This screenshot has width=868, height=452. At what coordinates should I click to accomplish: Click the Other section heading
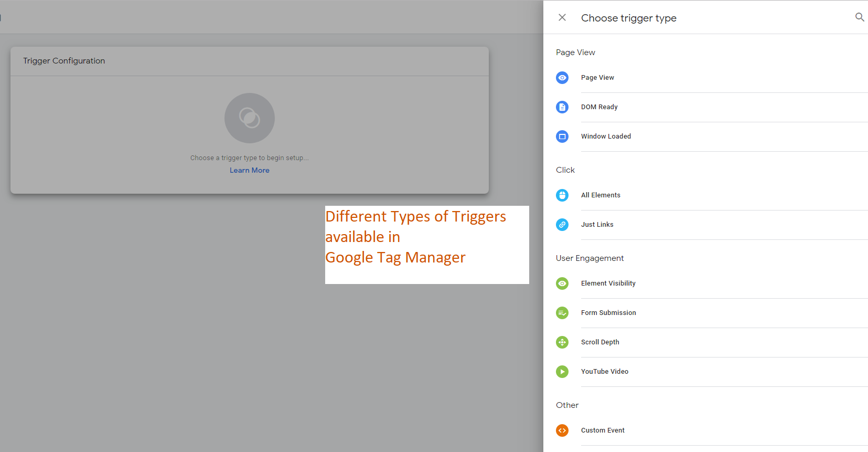567,405
